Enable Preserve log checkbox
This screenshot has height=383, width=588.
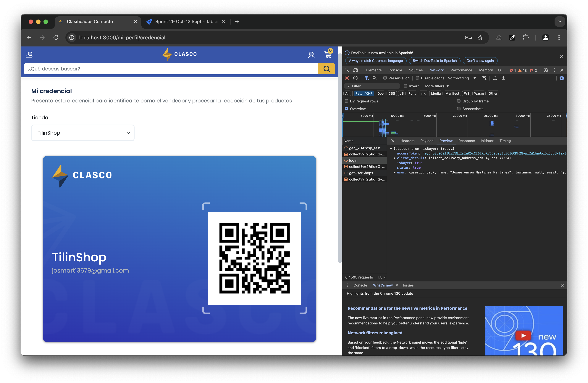point(385,78)
